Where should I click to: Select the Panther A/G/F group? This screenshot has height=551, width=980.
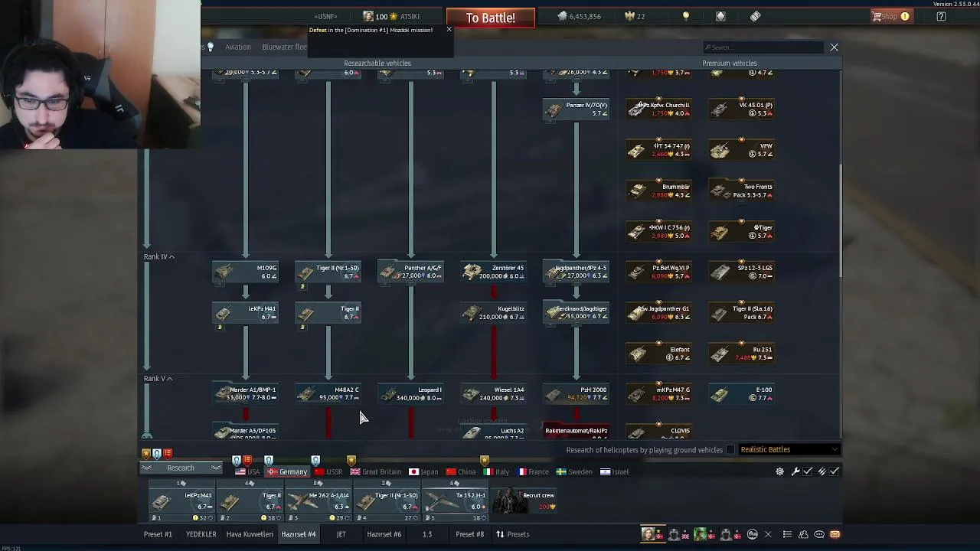click(411, 272)
